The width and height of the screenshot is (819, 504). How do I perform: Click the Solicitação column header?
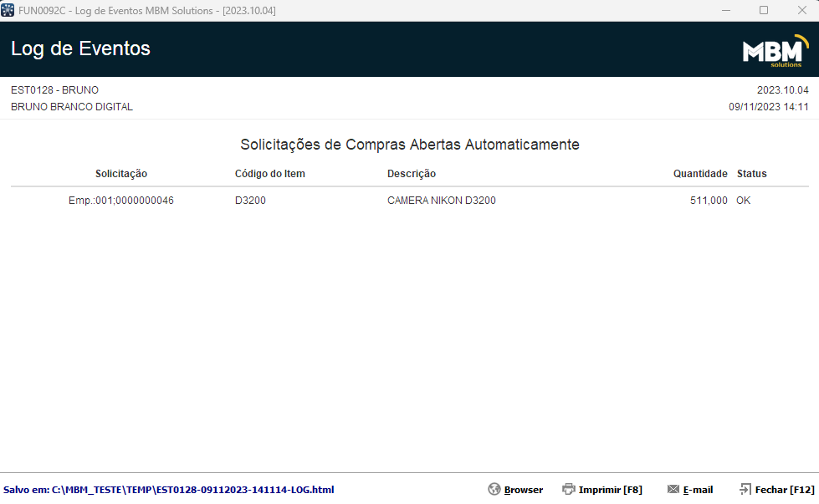(x=121, y=174)
